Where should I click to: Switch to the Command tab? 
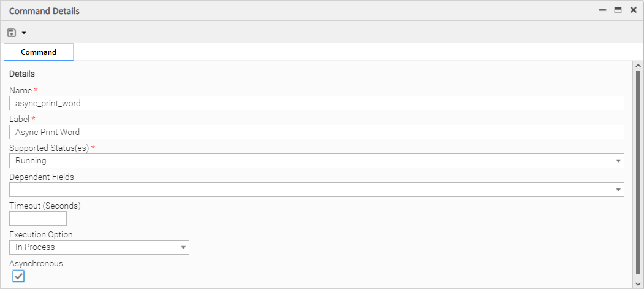(39, 52)
